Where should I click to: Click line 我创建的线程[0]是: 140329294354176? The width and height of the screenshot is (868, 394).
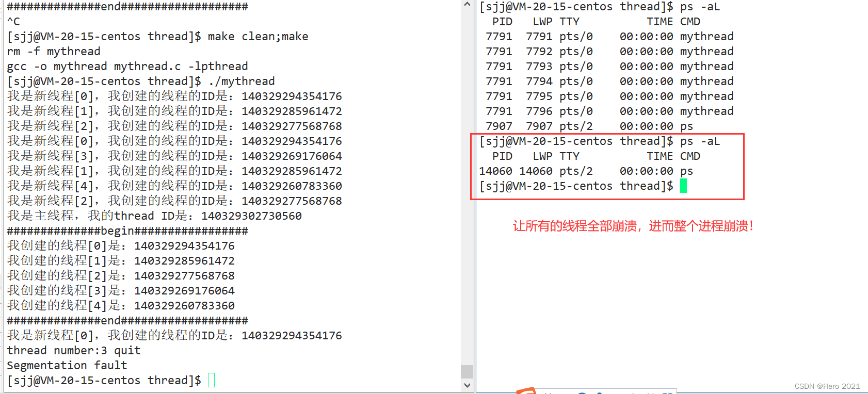pos(121,246)
